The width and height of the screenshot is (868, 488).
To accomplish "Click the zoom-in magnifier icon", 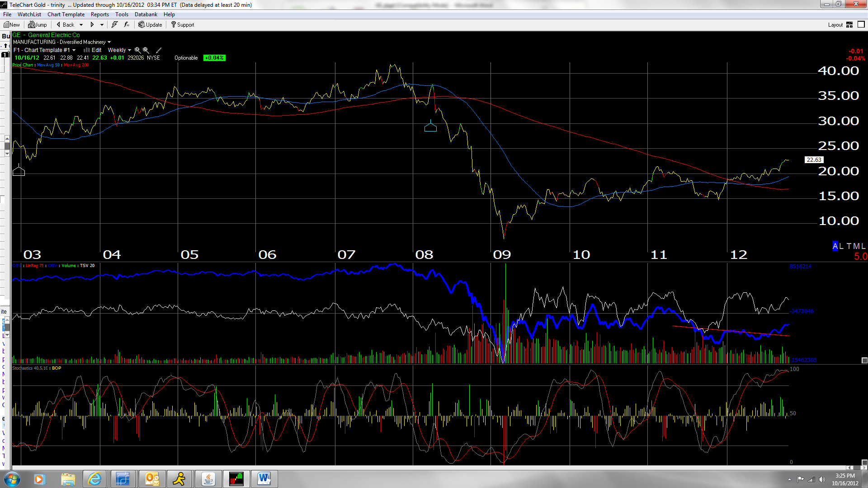I will (137, 50).
